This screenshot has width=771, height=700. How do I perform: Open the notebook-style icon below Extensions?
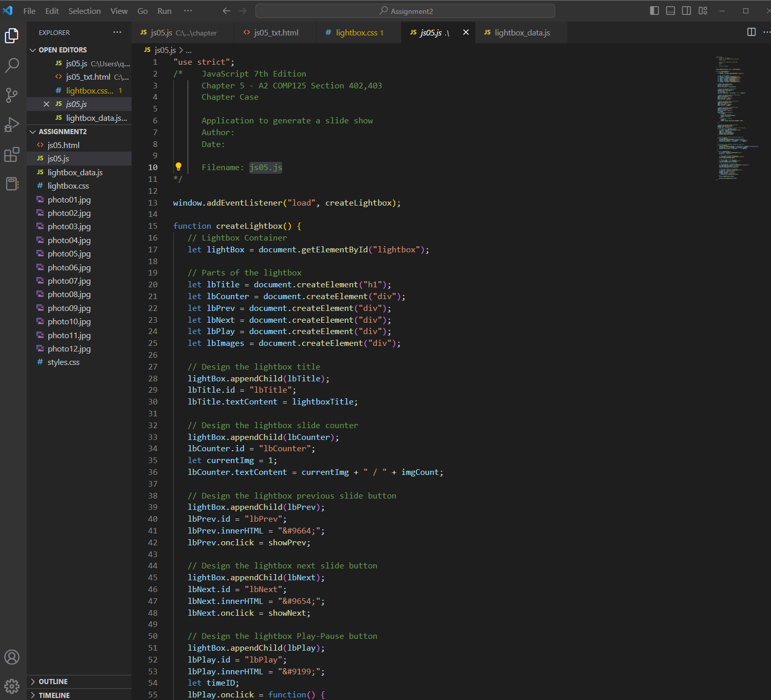pos(12,183)
